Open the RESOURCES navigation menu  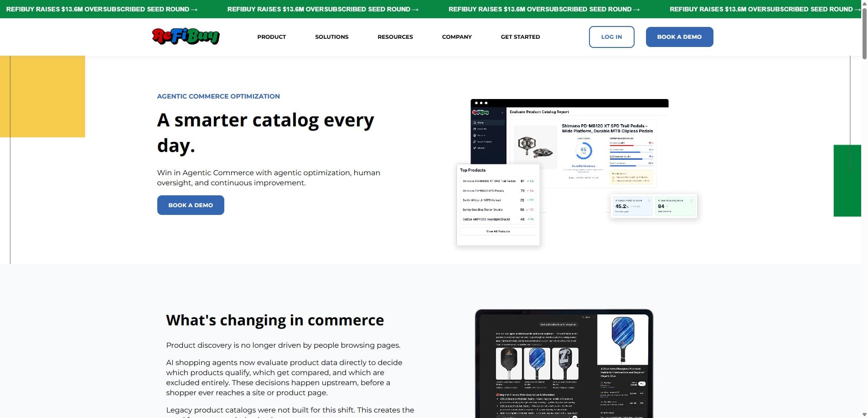[x=395, y=37]
